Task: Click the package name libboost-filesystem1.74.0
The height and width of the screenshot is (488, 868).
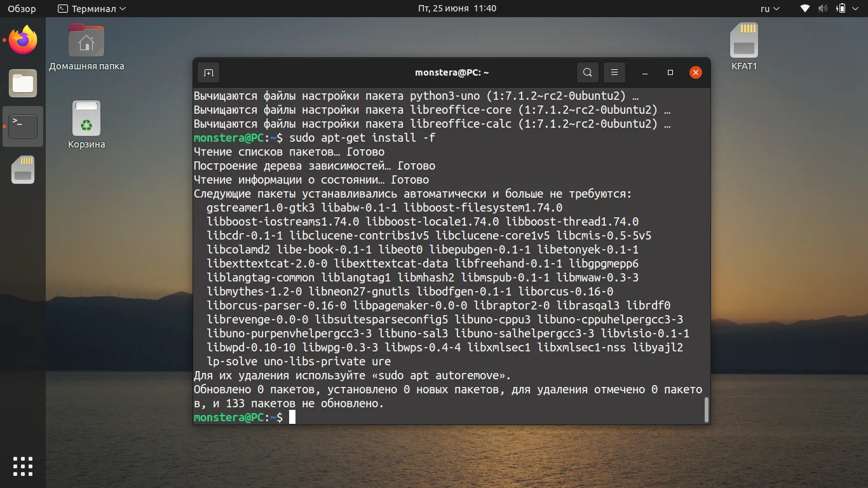Action: pos(483,208)
